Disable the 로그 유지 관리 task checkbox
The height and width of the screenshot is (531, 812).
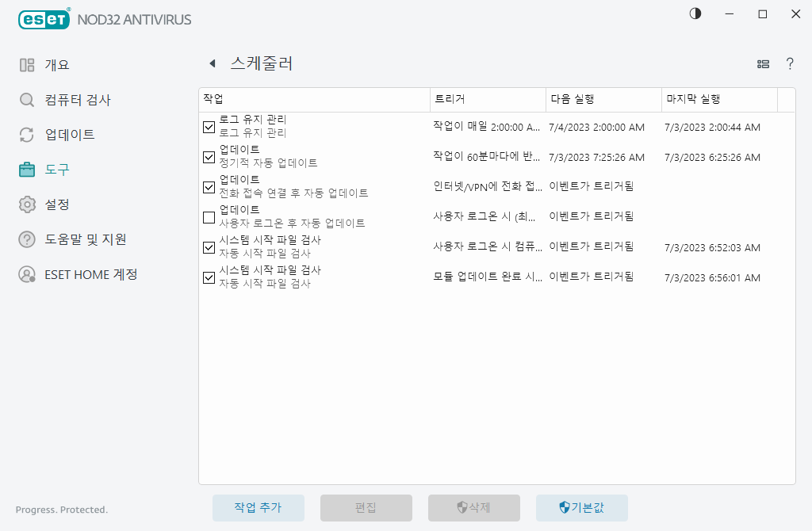tap(209, 127)
